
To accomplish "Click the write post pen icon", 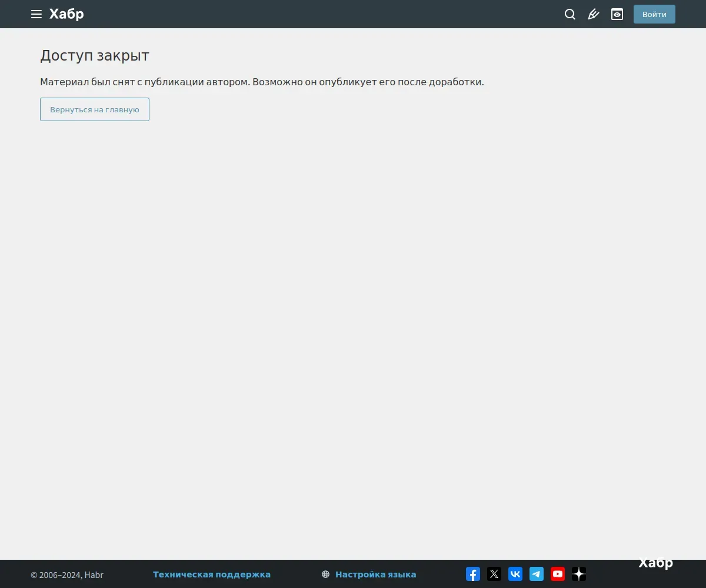I will (x=594, y=14).
